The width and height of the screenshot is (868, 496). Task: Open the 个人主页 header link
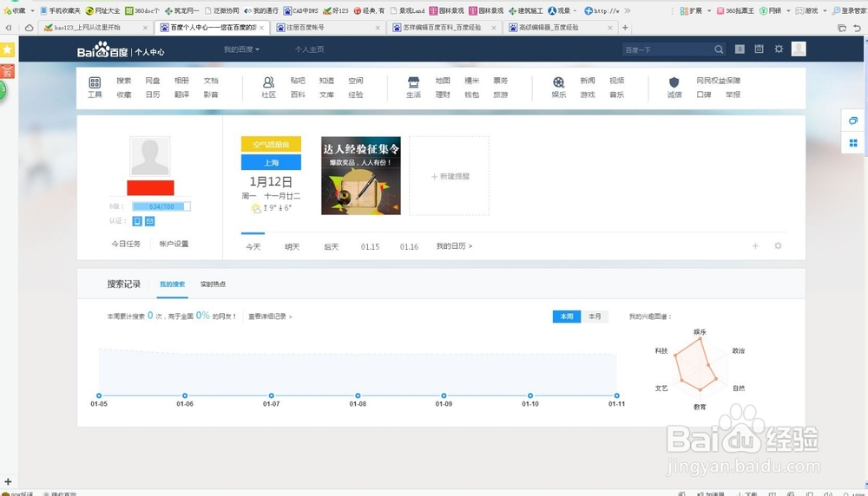pos(310,49)
